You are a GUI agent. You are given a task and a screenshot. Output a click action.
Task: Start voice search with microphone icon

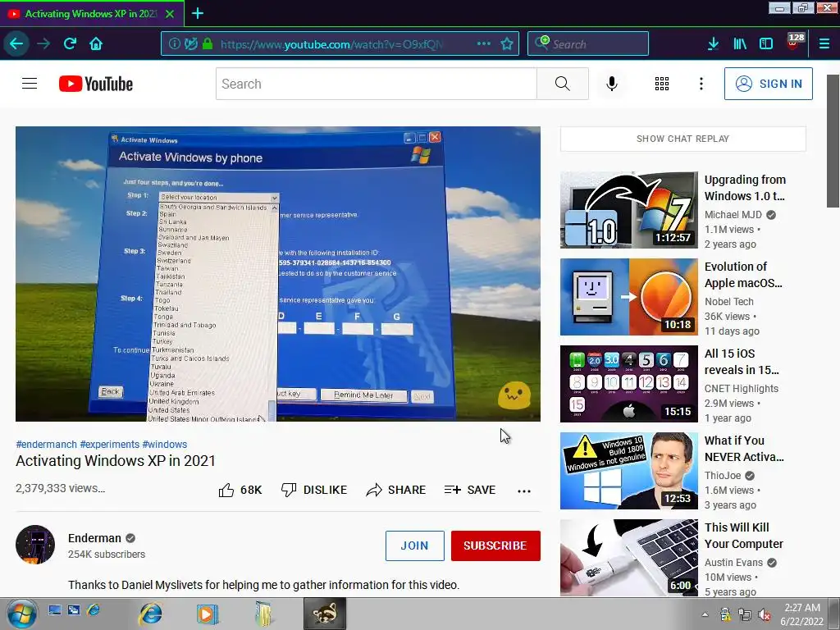tap(612, 84)
